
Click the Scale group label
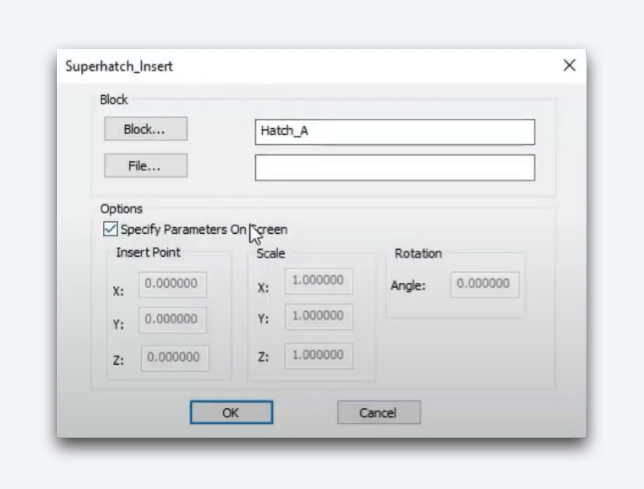tap(270, 253)
